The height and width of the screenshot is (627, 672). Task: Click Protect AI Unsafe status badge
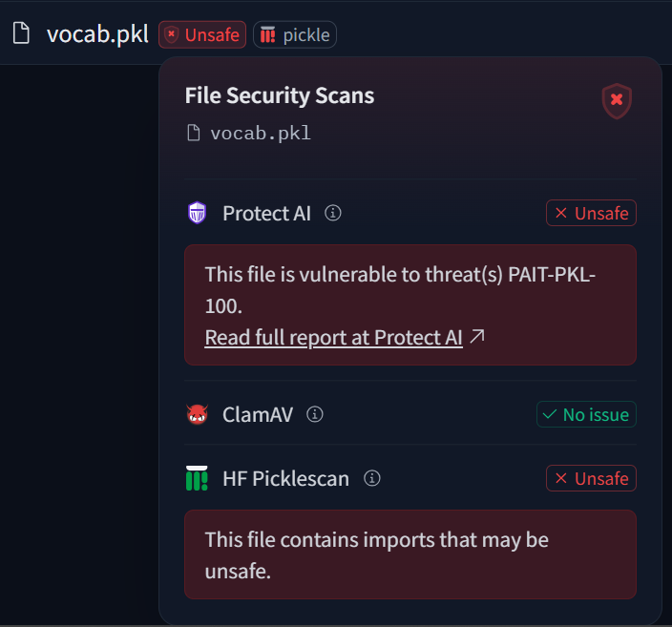591,213
